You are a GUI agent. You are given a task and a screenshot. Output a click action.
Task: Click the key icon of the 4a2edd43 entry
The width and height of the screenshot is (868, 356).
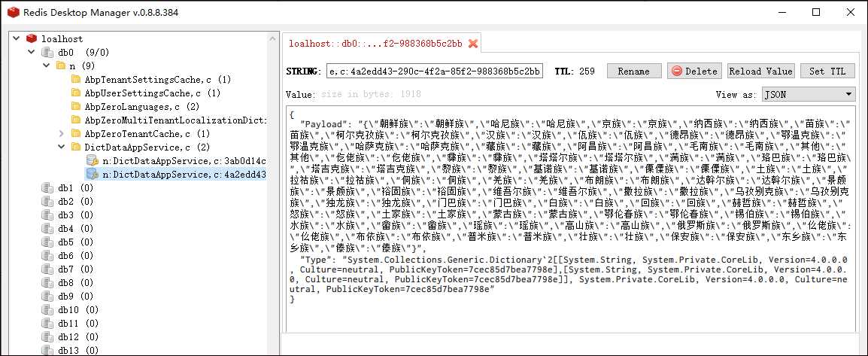93,175
